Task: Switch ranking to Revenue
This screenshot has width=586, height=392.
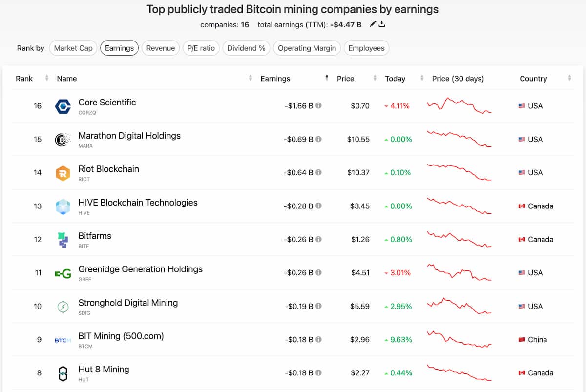Action: (161, 48)
